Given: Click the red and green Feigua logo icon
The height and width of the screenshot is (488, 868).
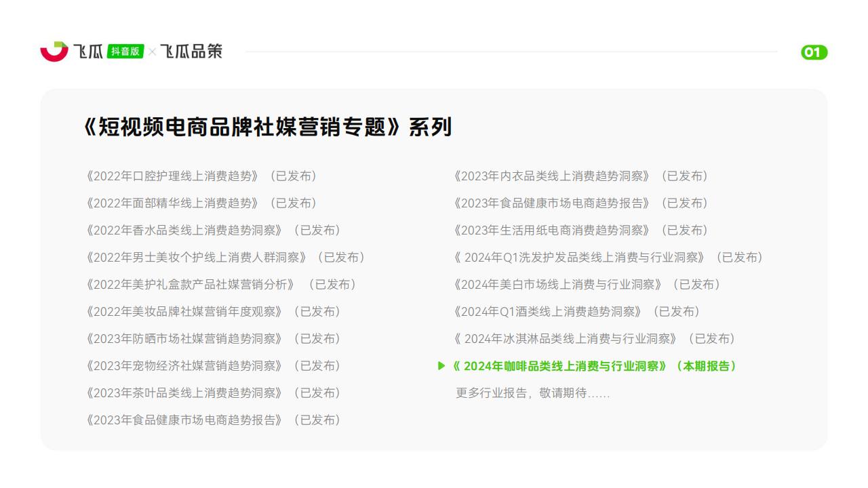Looking at the screenshot, I should tap(54, 52).
